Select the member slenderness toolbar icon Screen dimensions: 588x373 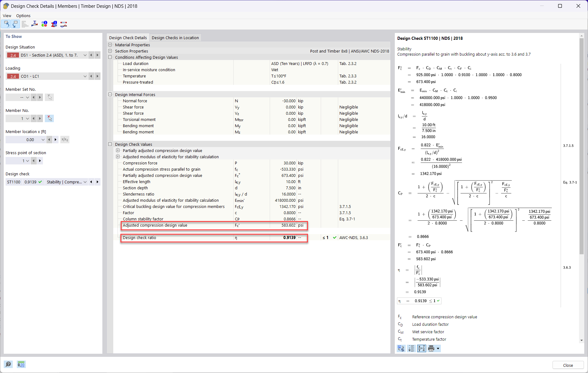point(34,24)
